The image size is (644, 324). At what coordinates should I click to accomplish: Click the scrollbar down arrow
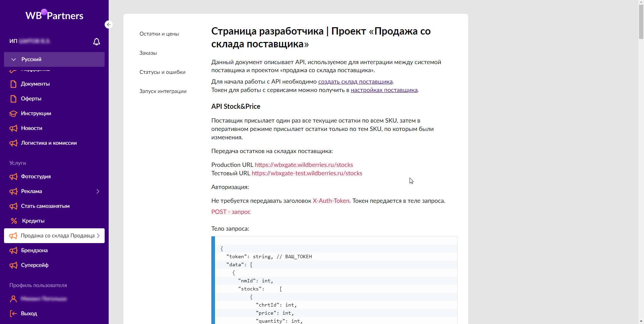pos(641,321)
